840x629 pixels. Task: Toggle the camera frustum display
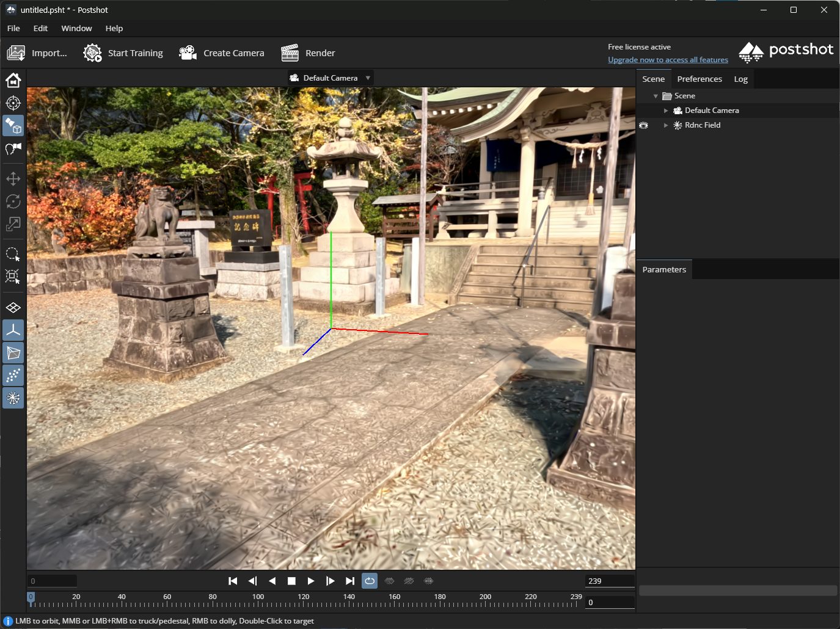point(13,353)
